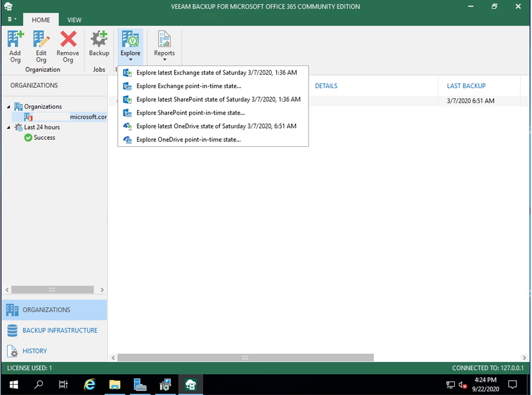Viewport: 532px width, 395px height.
Task: Sort by the LAST BACKUP column header
Action: point(466,86)
